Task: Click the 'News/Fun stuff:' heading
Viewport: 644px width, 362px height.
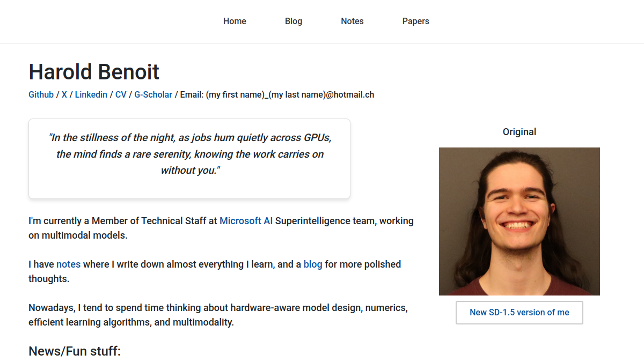Action: tap(75, 351)
